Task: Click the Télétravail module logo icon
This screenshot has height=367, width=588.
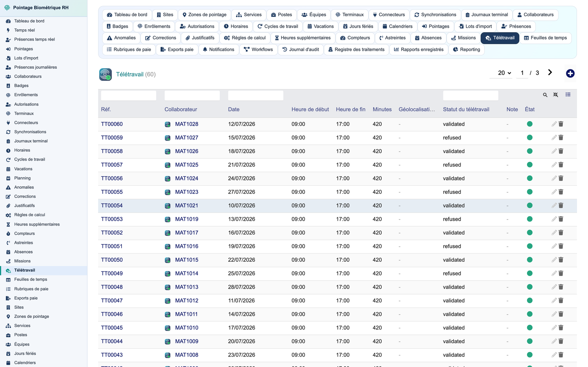Action: point(105,74)
